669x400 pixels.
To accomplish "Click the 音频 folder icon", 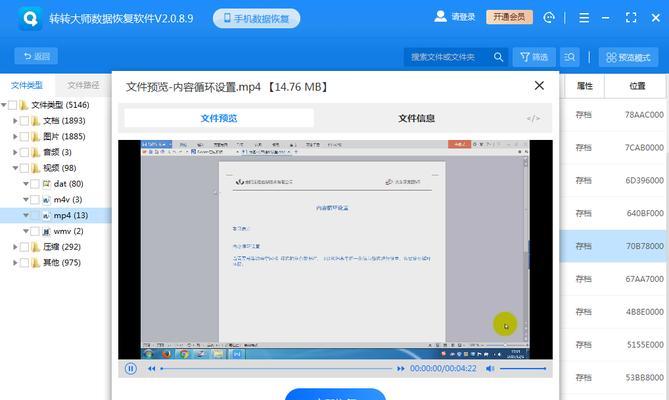I will tap(36, 152).
